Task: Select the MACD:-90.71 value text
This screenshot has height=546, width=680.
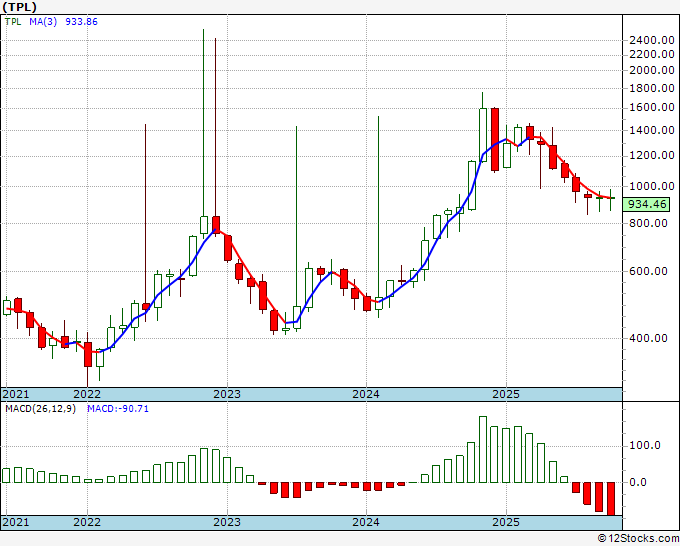Action: (118, 409)
